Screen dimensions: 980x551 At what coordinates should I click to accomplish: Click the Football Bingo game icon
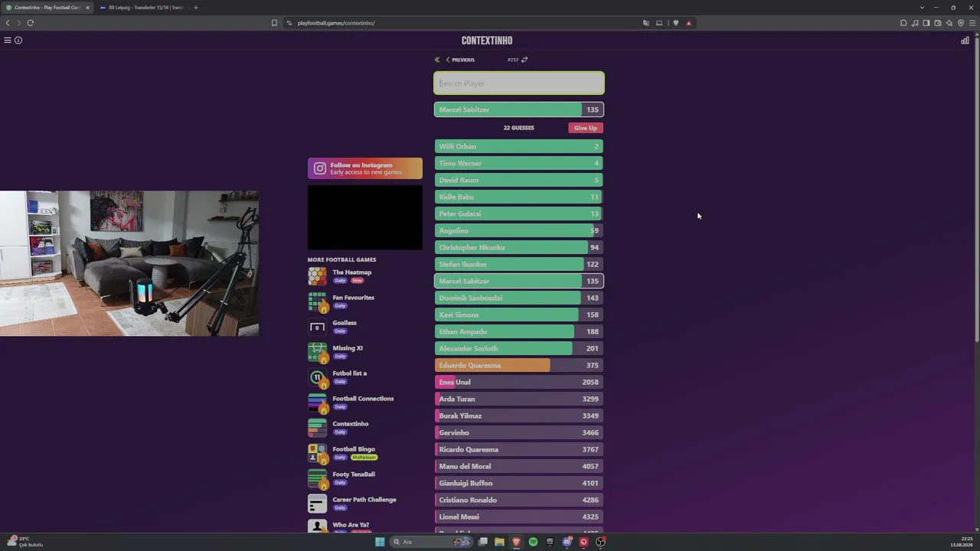point(317,453)
